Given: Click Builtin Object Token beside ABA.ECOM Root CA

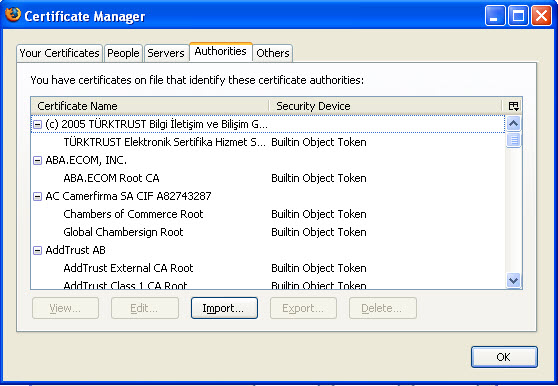Looking at the screenshot, I should pyautogui.click(x=319, y=178).
